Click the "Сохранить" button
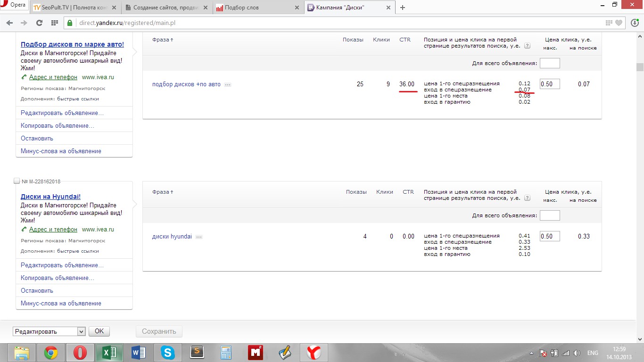Viewport: 644px width, 362px height. 159,331
